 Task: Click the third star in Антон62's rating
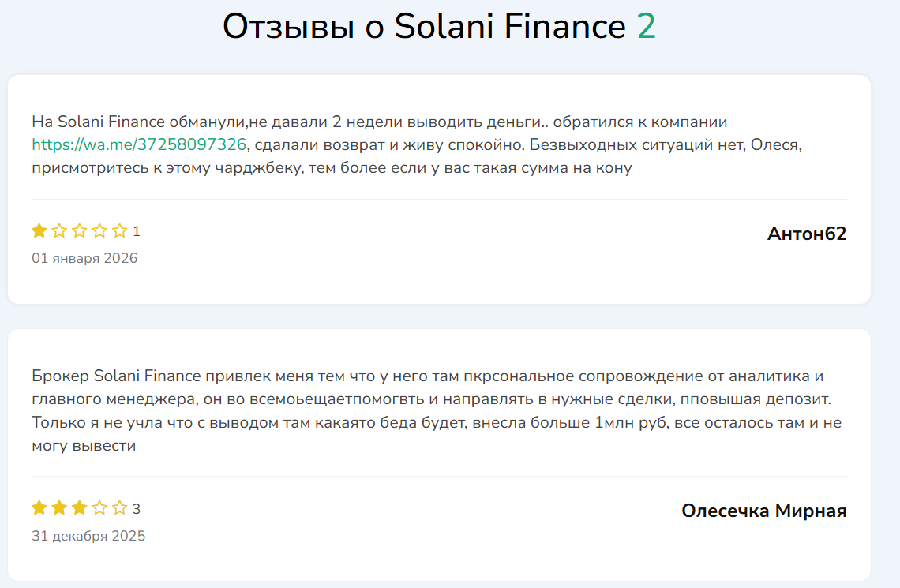point(79,231)
